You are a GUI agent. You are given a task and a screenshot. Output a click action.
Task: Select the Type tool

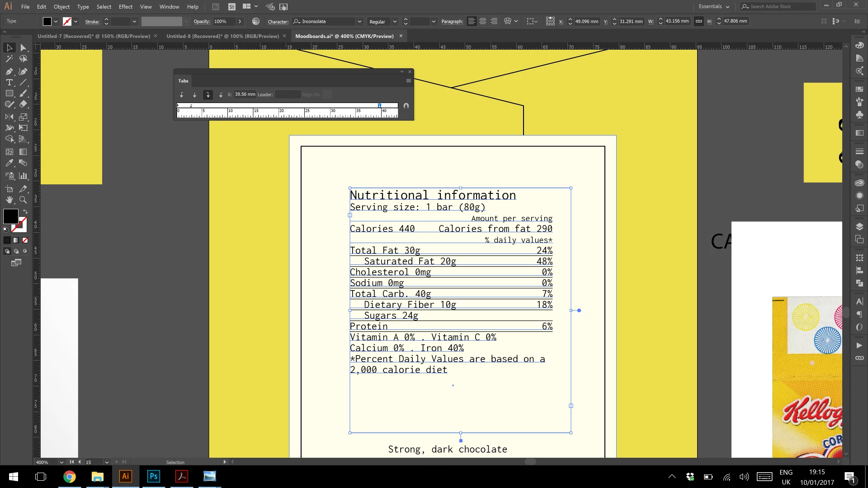coord(9,82)
